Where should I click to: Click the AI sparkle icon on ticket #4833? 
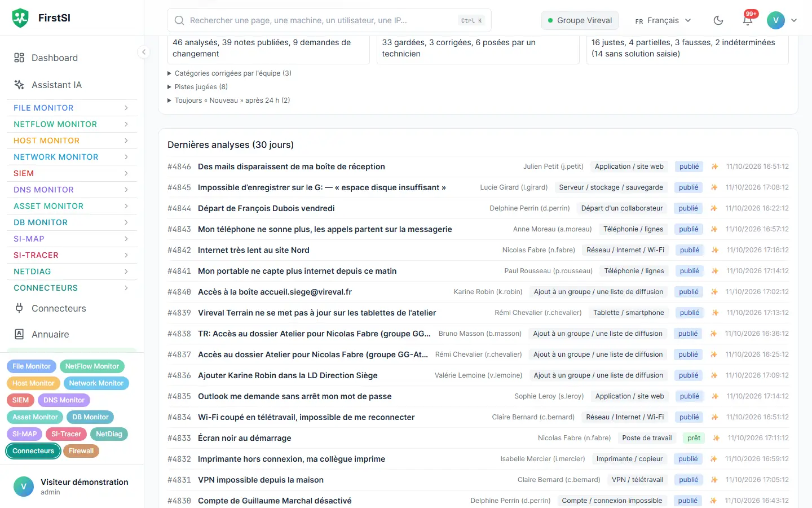(x=716, y=438)
